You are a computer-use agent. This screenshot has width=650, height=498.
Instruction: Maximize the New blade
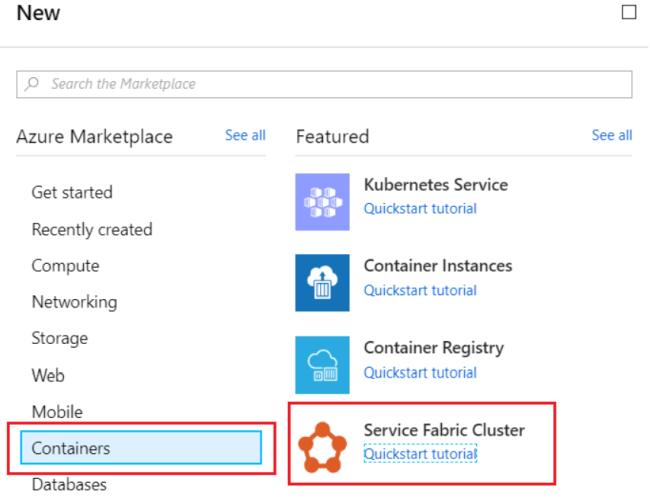[x=628, y=13]
